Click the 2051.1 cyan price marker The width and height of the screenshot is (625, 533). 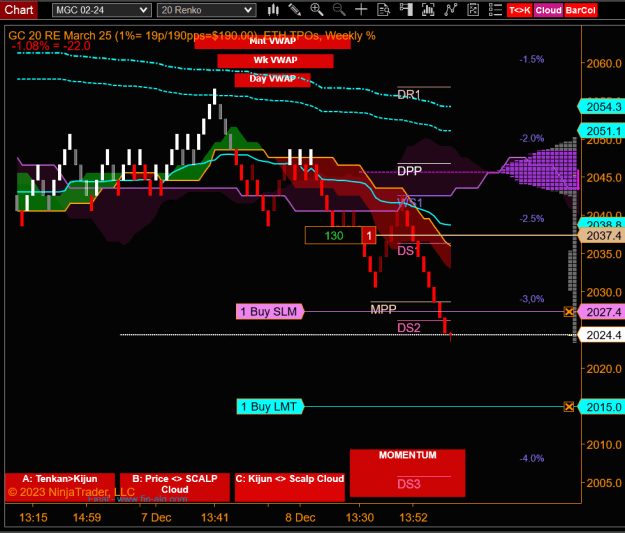point(601,131)
